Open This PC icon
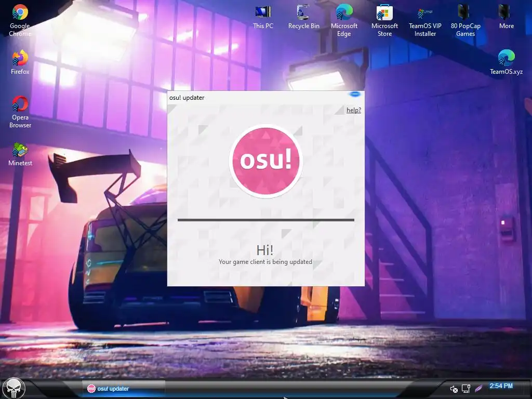The image size is (532, 399). coord(263,17)
